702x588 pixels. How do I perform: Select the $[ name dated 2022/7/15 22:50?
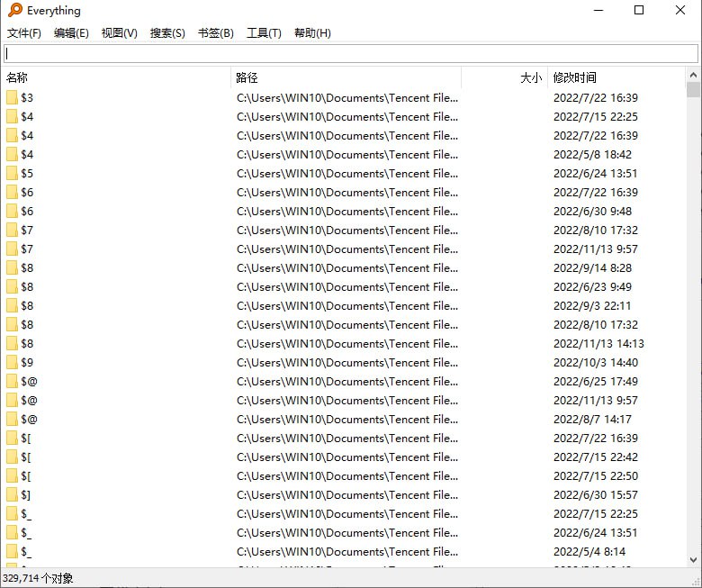coord(26,476)
